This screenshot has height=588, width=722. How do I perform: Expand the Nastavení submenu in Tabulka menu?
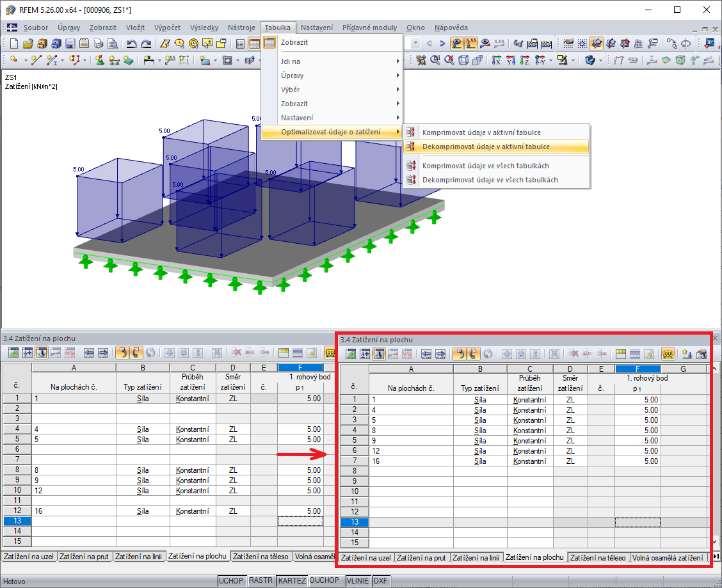(x=332, y=118)
